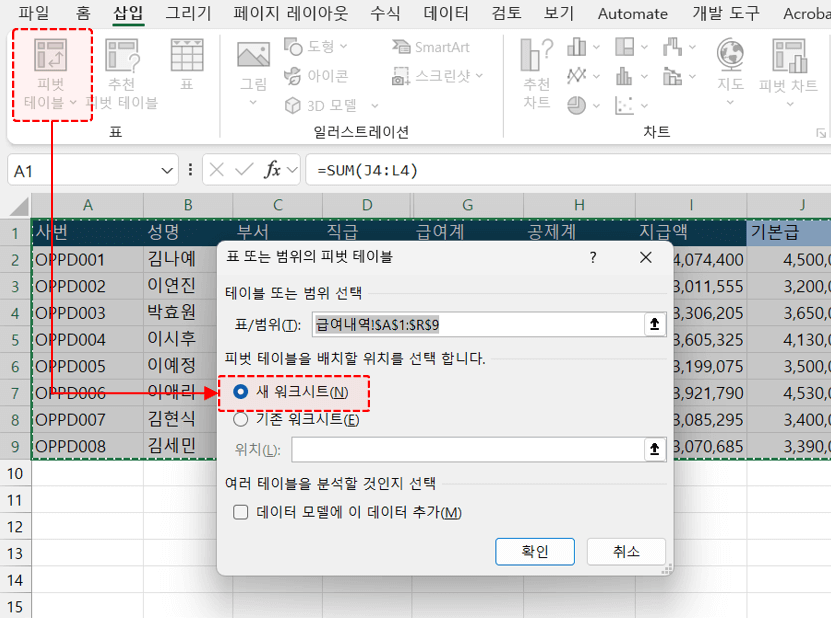Open the 개발 도구 tab

click(x=726, y=13)
